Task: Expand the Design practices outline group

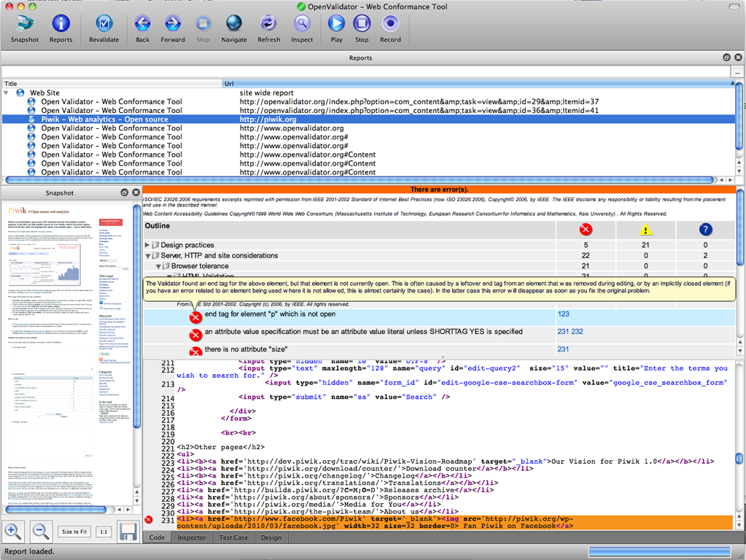Action: (148, 246)
